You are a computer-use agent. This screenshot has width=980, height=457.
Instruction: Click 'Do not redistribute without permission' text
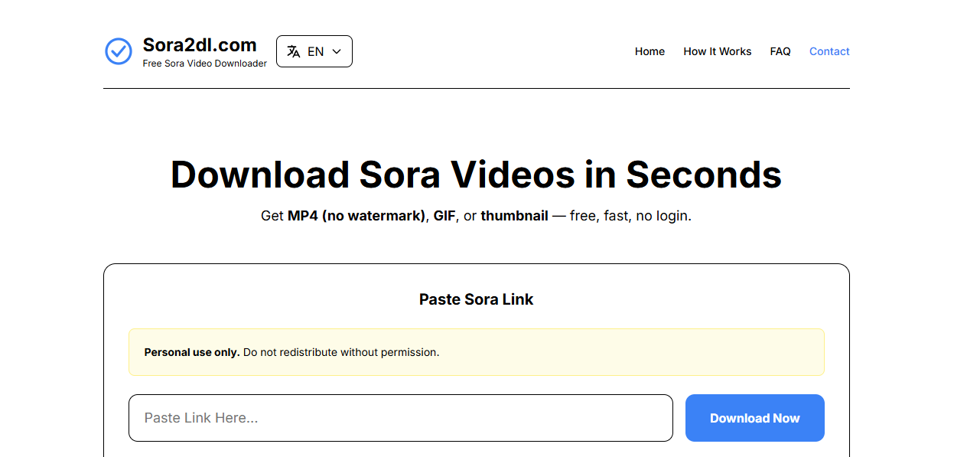click(x=341, y=352)
